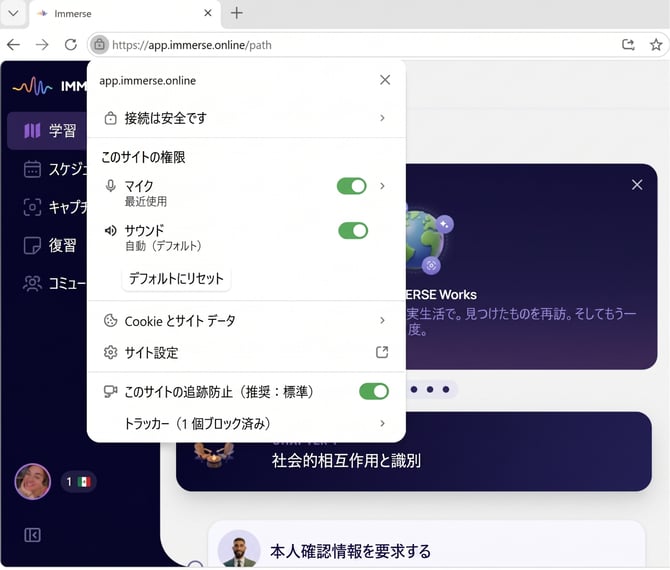The image size is (670, 570).
Task: Click the cookie icon
Action: point(111,320)
